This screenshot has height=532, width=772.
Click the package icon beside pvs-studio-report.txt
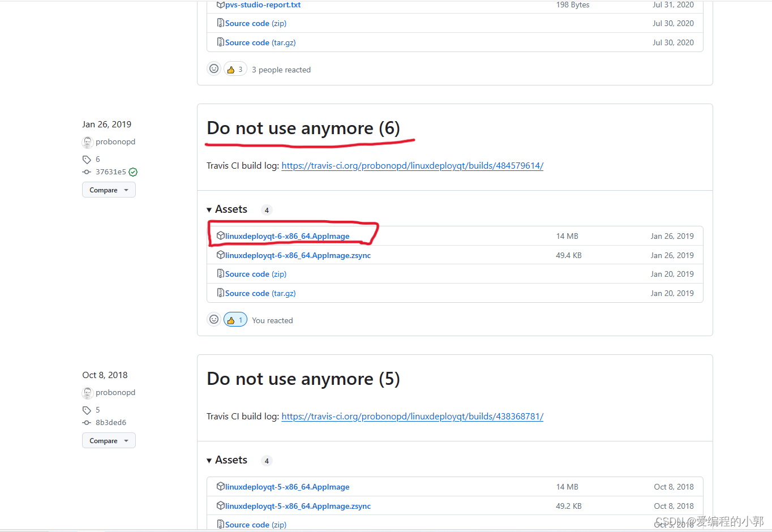tap(221, 5)
